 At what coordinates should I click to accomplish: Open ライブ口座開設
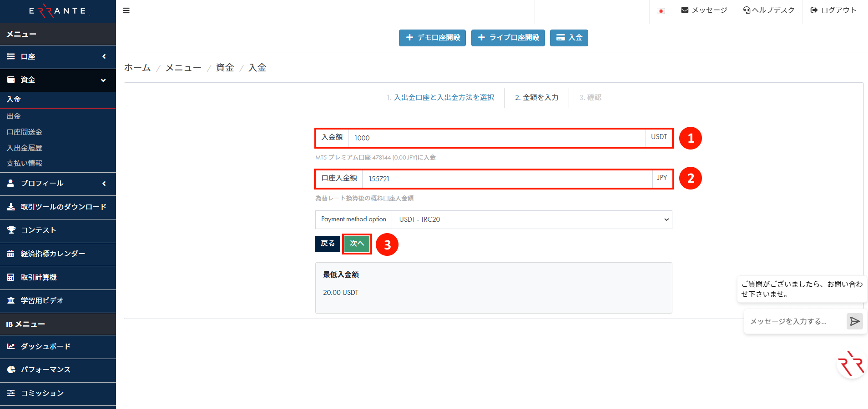point(507,38)
